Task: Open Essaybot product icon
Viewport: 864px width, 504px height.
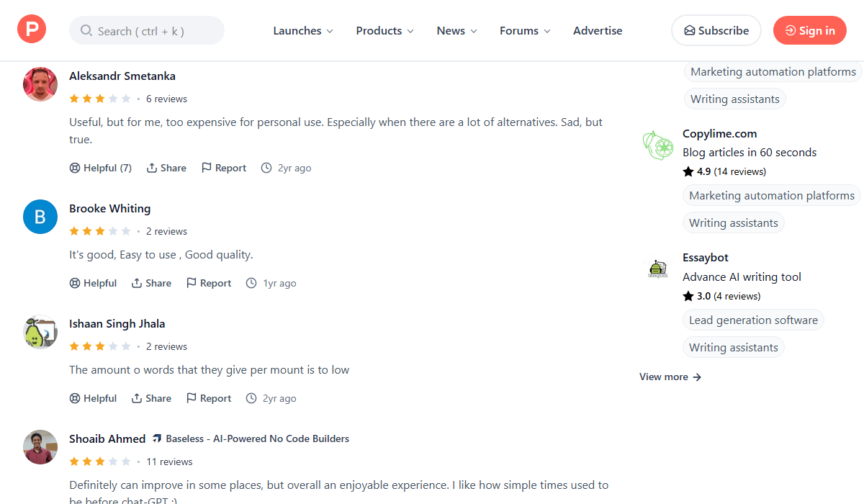Action: (x=657, y=269)
